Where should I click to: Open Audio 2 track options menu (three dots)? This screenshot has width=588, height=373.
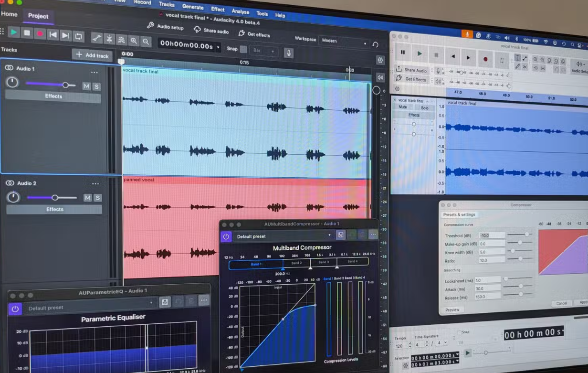point(95,184)
